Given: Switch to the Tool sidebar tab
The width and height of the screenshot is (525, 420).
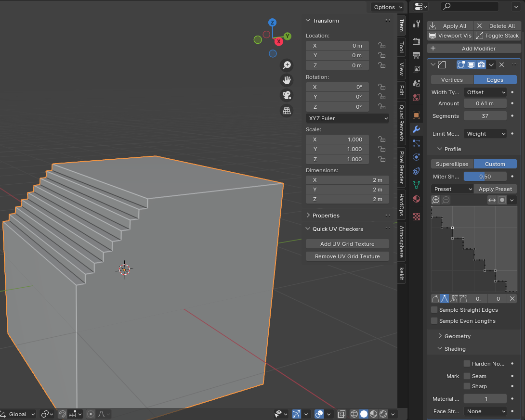Looking at the screenshot, I should click(401, 47).
